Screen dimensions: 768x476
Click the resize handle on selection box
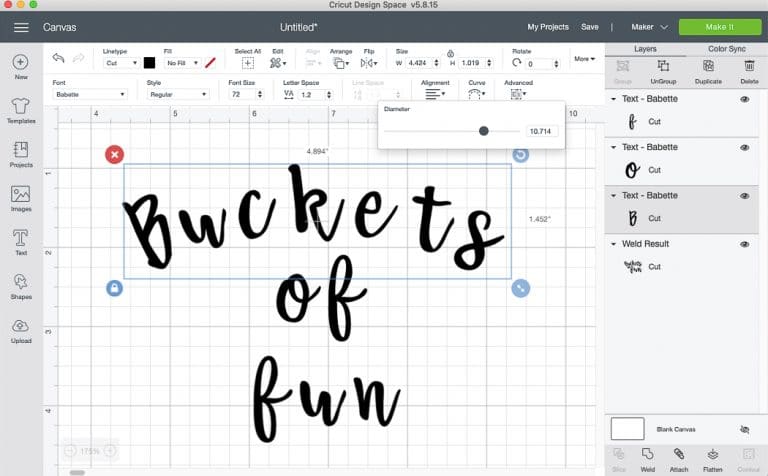(521, 288)
